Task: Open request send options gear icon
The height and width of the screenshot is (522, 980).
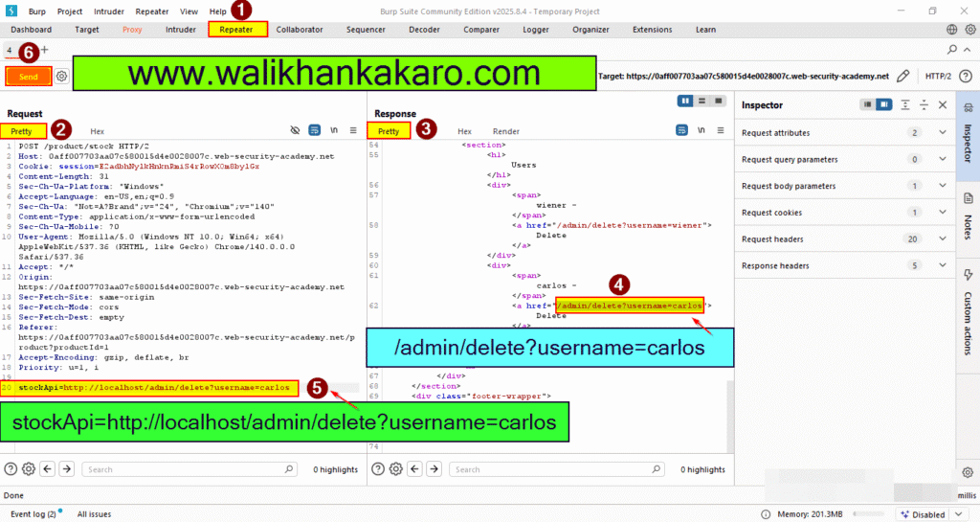Action: [62, 76]
